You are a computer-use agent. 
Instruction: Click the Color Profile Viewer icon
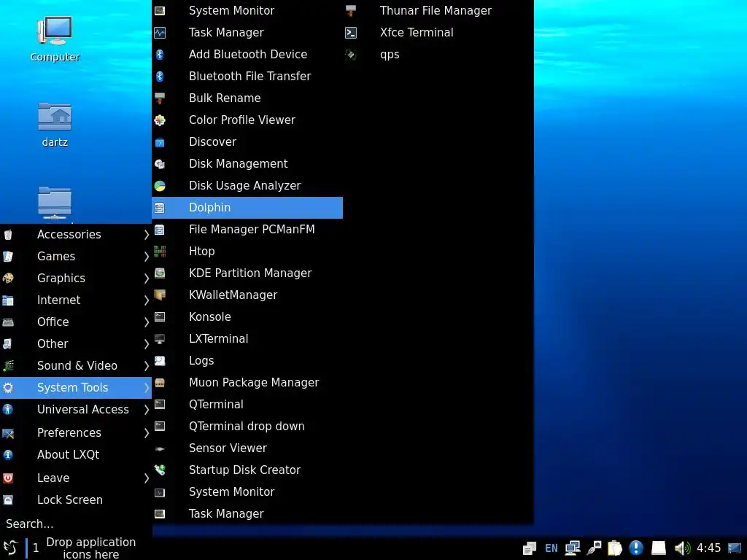coord(160,120)
